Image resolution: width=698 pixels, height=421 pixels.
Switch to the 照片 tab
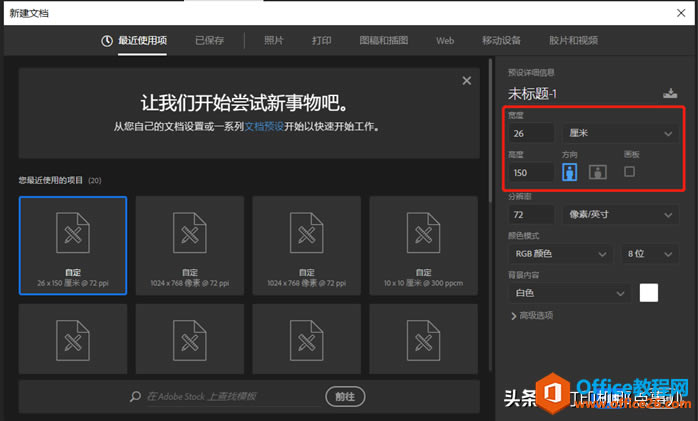click(x=273, y=40)
